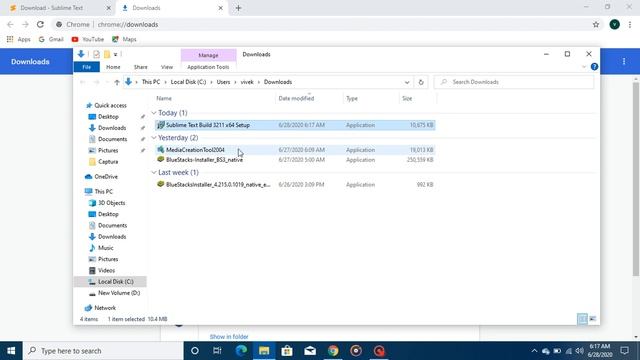Viewport: 640px width, 360px height.
Task: Open Microsoft Edge from taskbar
Action: click(x=241, y=351)
